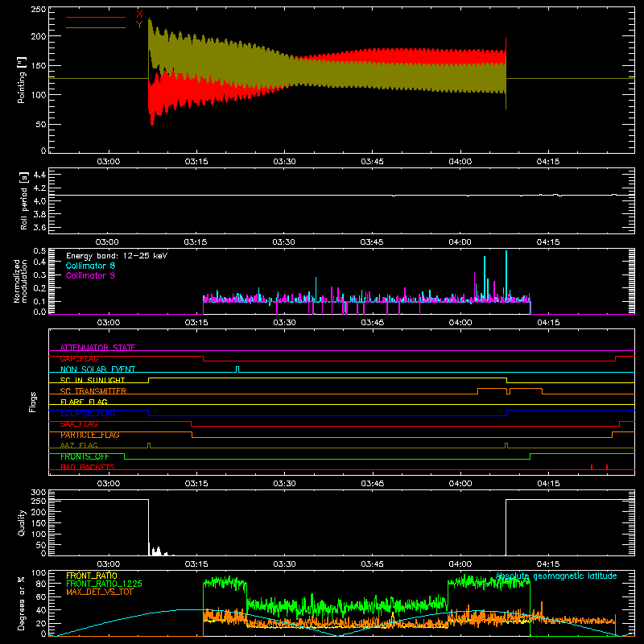Click the Pointing axis title
Screen dimensions: 644x644
point(22,80)
